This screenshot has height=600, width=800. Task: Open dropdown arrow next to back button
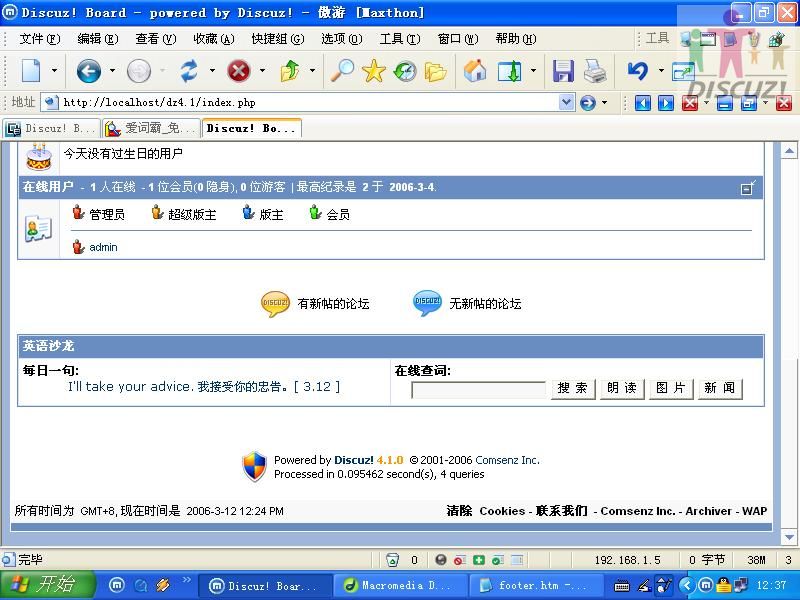[x=112, y=70]
